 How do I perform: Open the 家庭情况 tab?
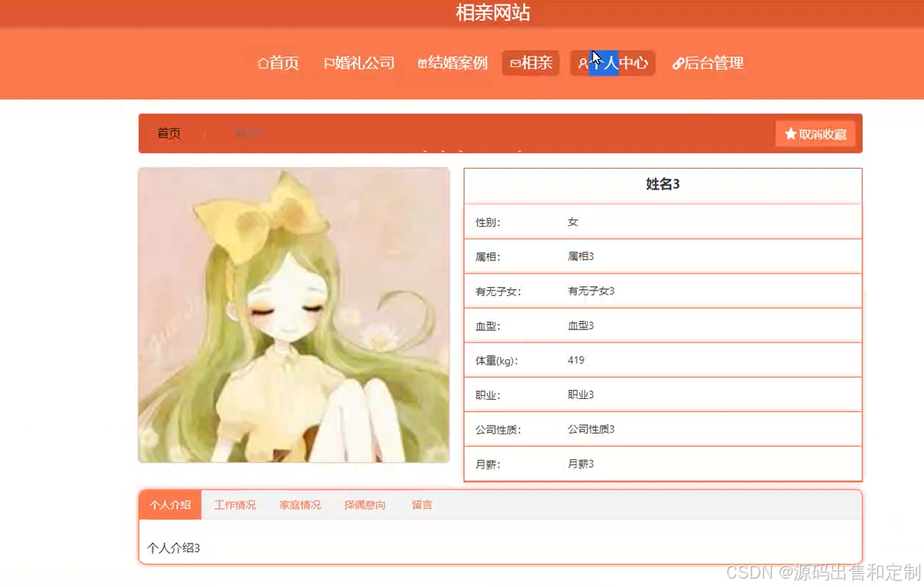(x=300, y=504)
